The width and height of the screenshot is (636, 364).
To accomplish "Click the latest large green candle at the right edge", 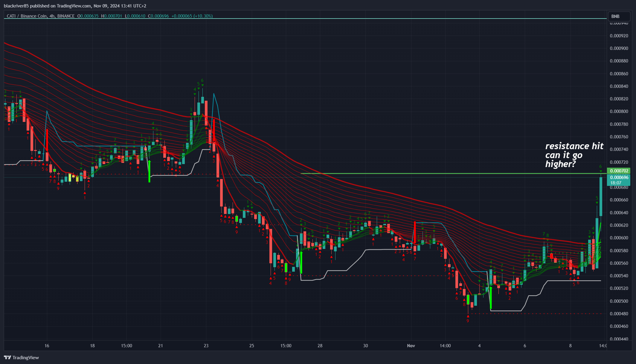I will coord(601,196).
